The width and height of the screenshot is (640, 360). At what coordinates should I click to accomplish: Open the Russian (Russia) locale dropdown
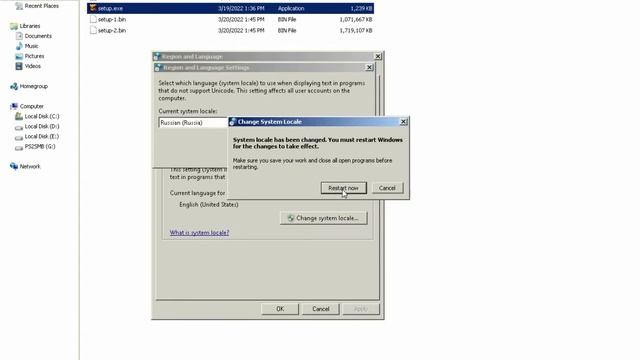[193, 122]
